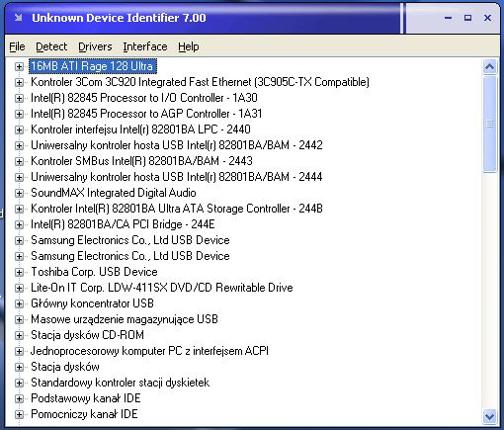Screen dimensions: 504x430
Task: Select Uniwersalny kontroler hosta USB - 2442
Action: (177, 145)
